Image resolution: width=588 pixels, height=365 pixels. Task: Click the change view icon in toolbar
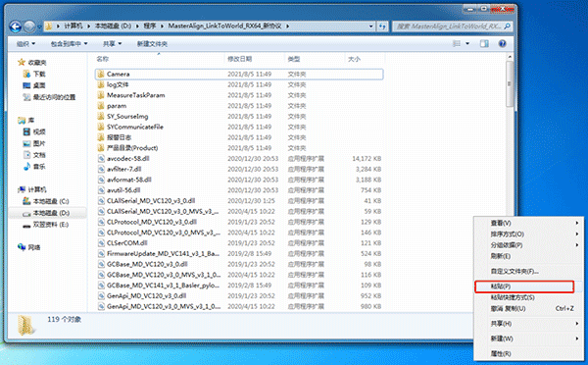coord(457,44)
